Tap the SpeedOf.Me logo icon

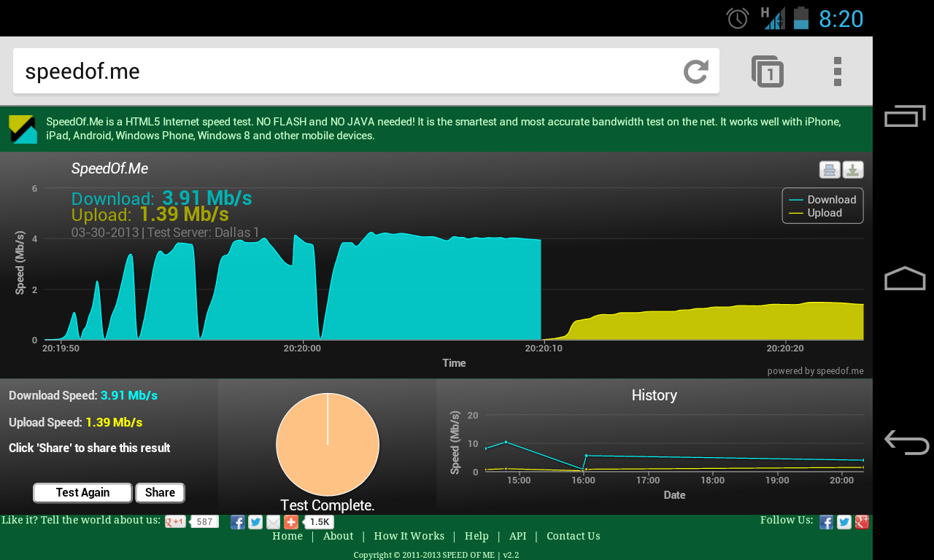pyautogui.click(x=23, y=129)
